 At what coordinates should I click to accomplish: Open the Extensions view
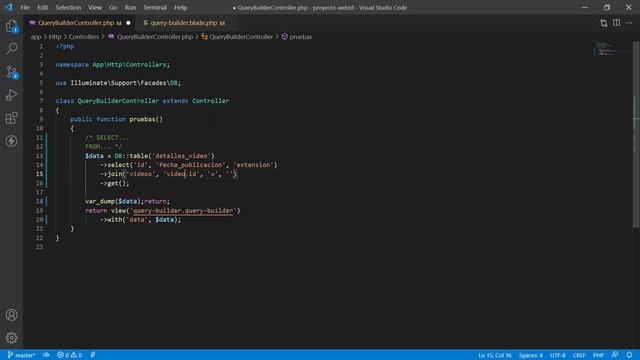coord(11,118)
